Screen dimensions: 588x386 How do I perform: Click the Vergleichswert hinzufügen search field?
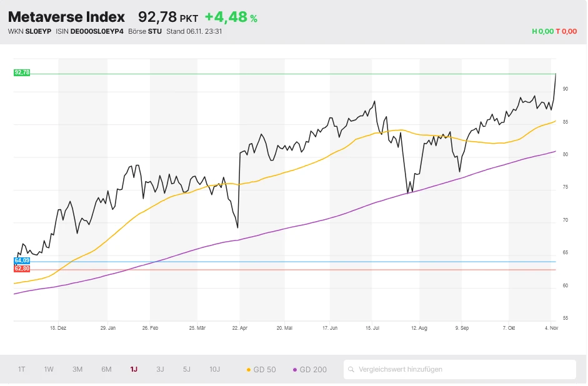pyautogui.click(x=459, y=369)
